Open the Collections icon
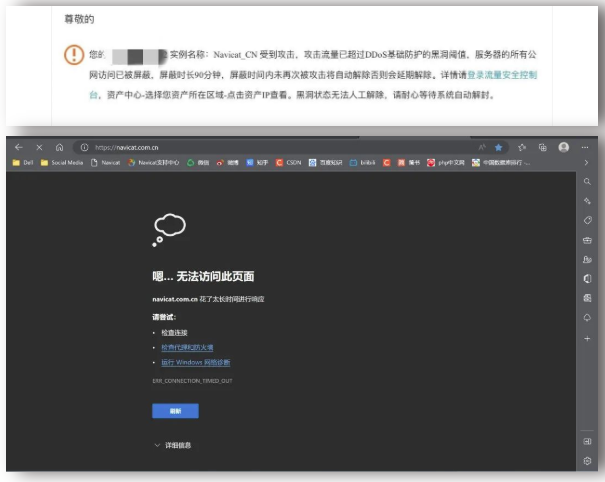Viewport: 605px width, 482px height. pos(542,147)
